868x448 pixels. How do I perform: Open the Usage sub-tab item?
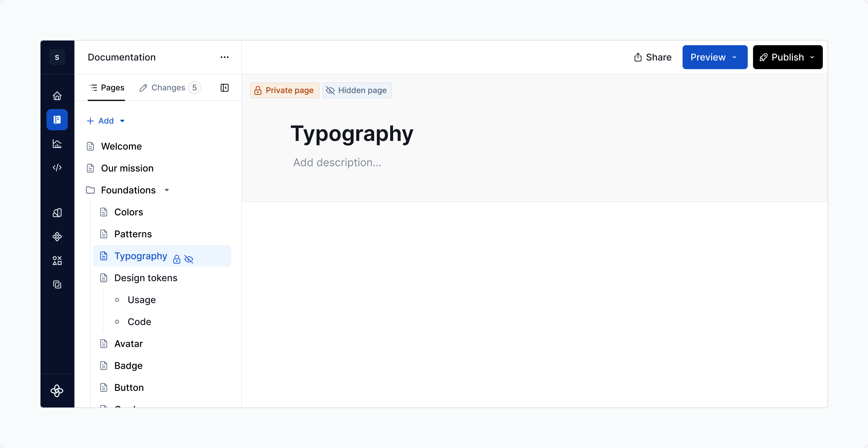point(142,300)
